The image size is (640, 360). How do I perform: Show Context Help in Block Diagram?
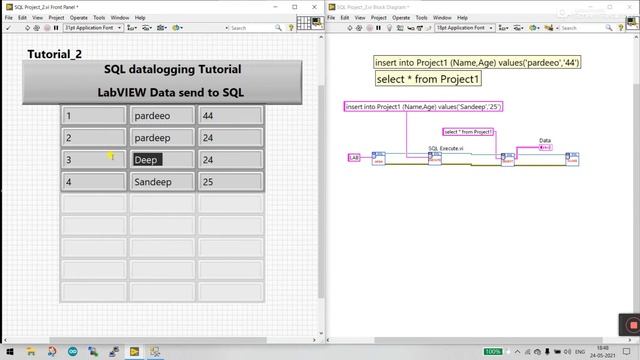(621, 28)
